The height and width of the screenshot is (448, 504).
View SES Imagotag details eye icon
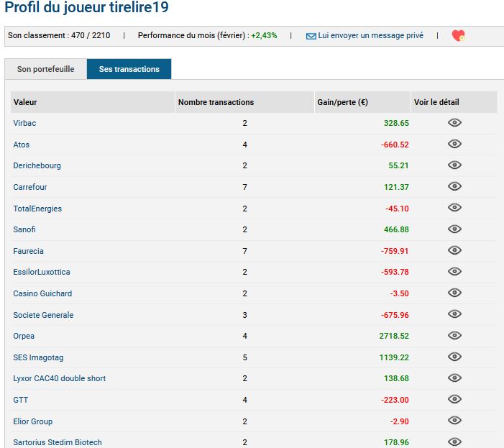pos(454,357)
